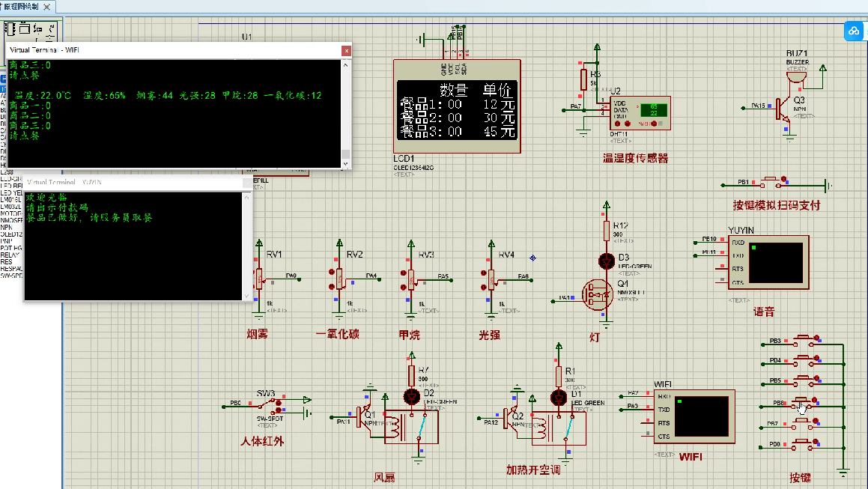Select the Q1 NMOSFET transistor

pos(597,294)
